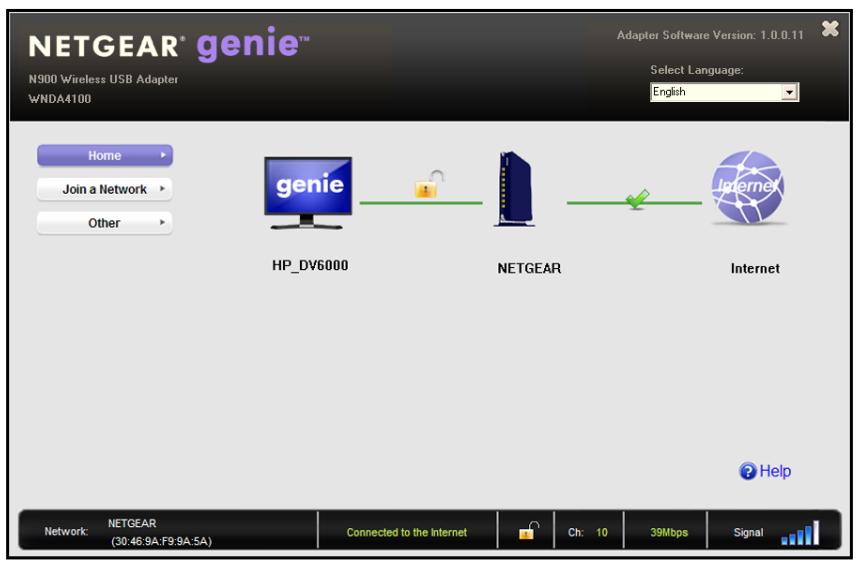Open the Join a Network menu
The height and width of the screenshot is (562, 856).
(105, 189)
